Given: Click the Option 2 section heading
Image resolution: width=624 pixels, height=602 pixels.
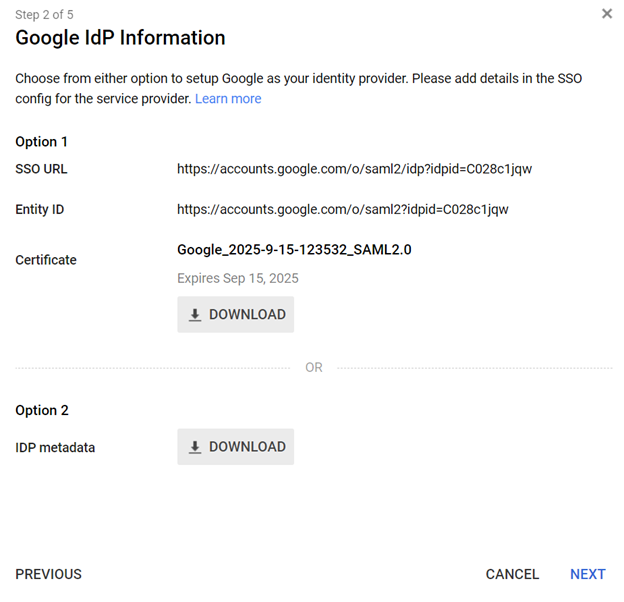Looking at the screenshot, I should (42, 410).
